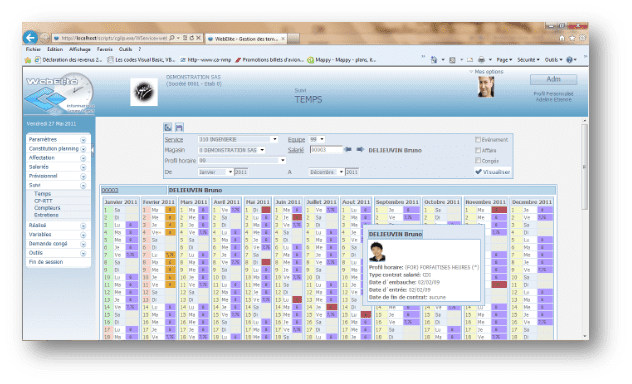Click the Visualiser button
The image size is (632, 384).
tap(493, 172)
